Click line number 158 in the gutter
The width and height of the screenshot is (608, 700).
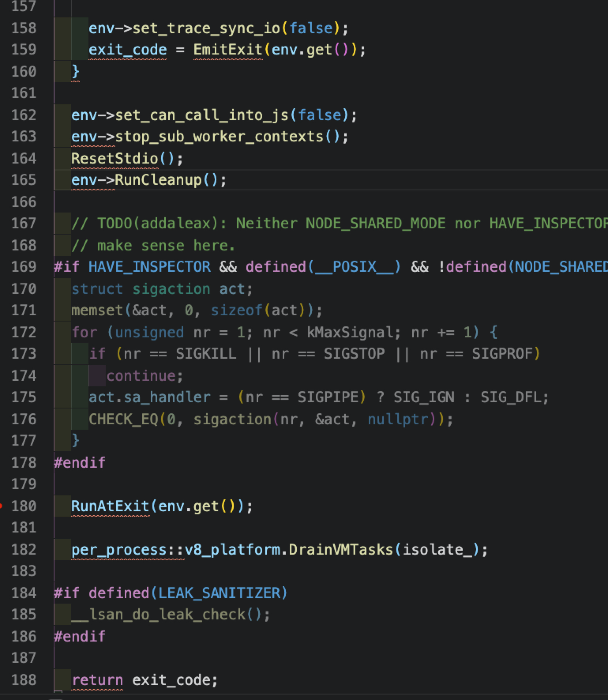(x=24, y=28)
